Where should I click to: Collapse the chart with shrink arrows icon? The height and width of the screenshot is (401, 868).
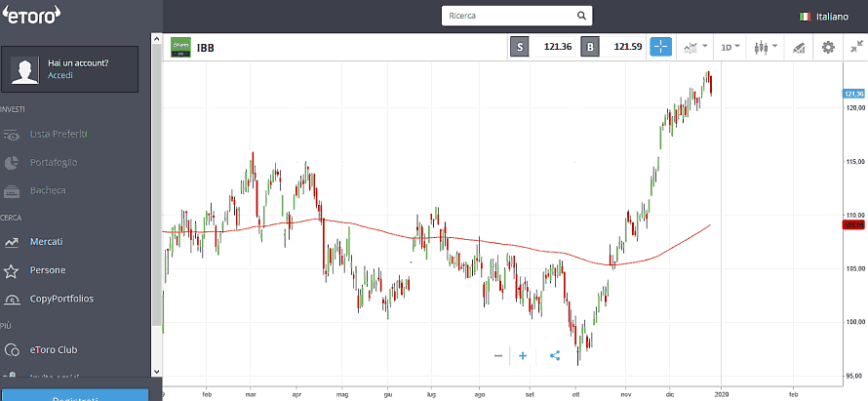coord(856,46)
